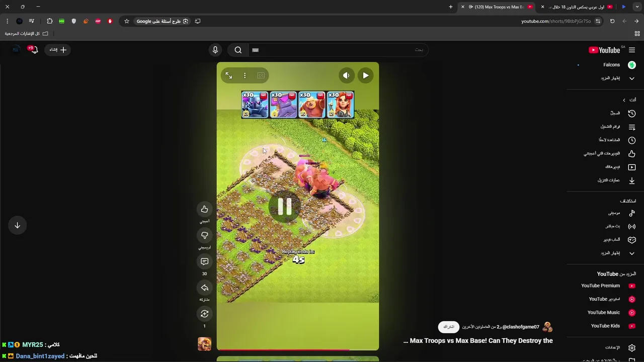Toggle closed captions on the Short
This screenshot has width=644, height=362.
261,75
